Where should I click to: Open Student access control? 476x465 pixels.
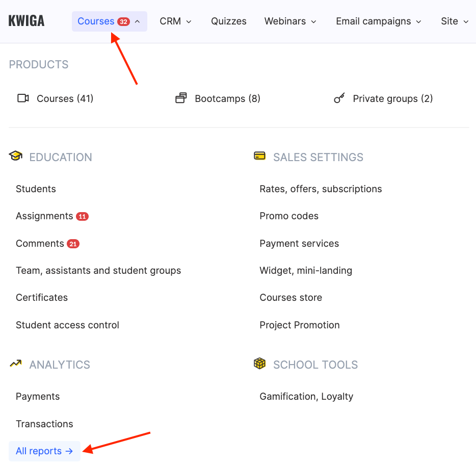67,325
